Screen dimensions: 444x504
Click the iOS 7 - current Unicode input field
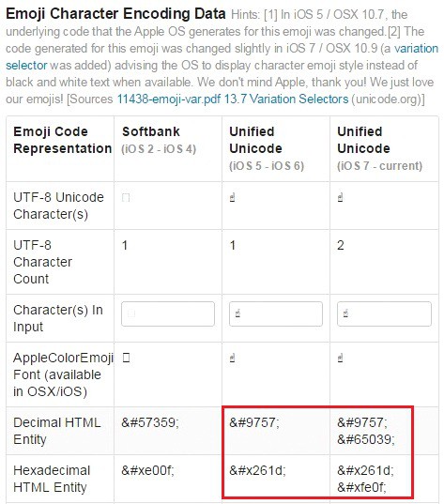pos(384,313)
